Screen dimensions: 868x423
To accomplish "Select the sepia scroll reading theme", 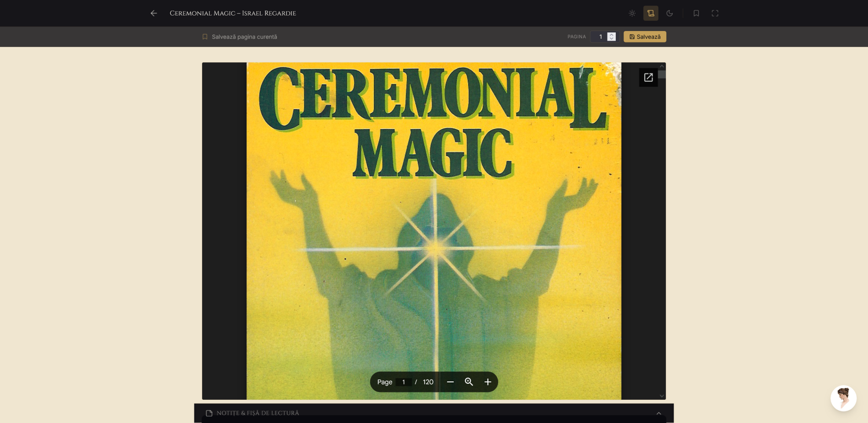I will (x=651, y=13).
